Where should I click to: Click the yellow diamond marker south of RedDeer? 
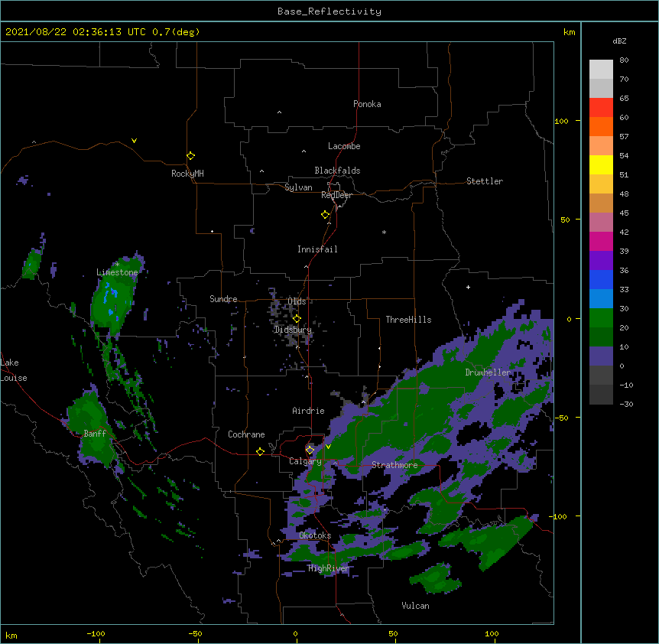click(x=325, y=214)
